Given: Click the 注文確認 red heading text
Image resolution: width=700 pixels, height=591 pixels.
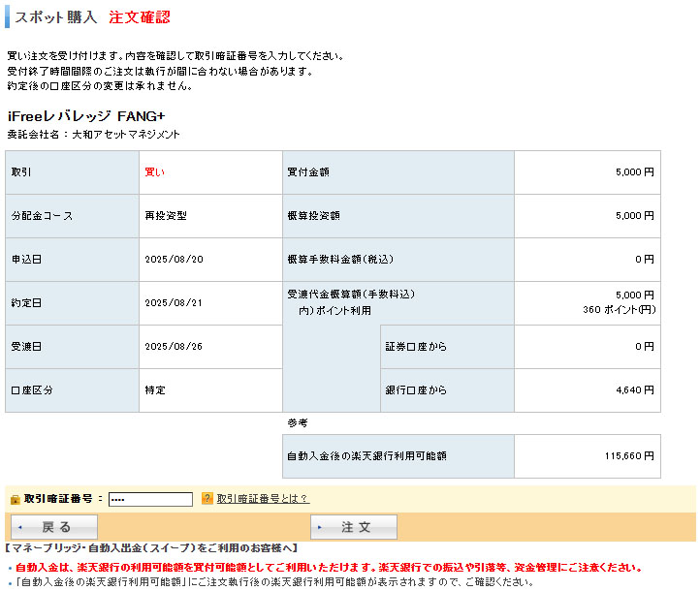Looking at the screenshot, I should pos(141,17).
